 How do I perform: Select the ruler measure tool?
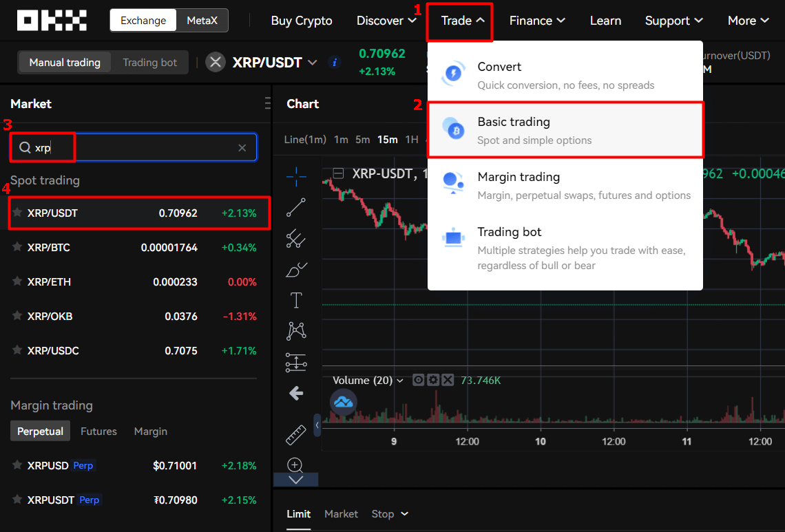coord(296,434)
